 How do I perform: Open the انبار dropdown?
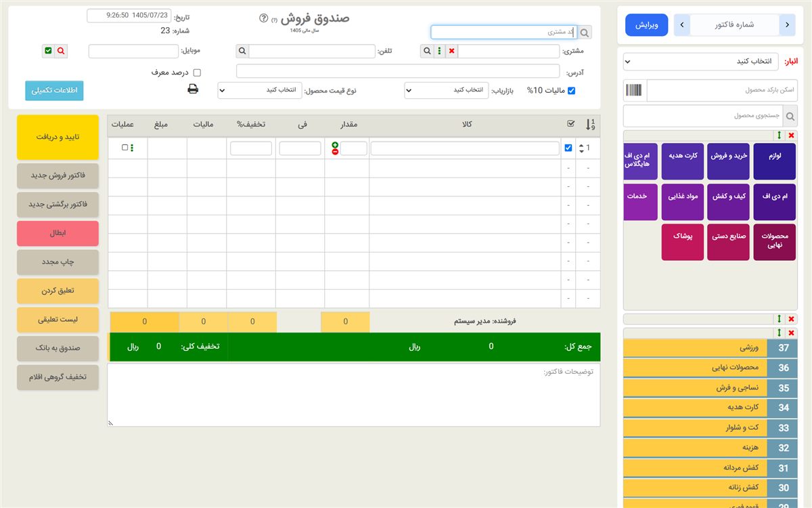coord(702,62)
